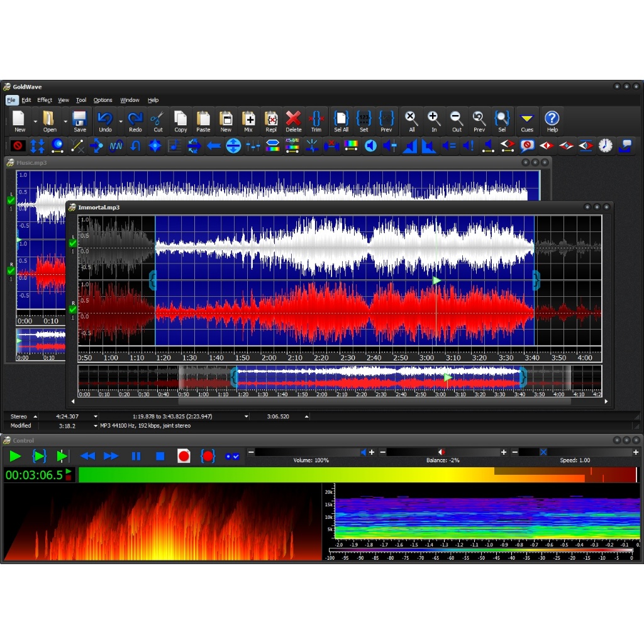Open the Options menu
The height and width of the screenshot is (644, 644).
103,100
